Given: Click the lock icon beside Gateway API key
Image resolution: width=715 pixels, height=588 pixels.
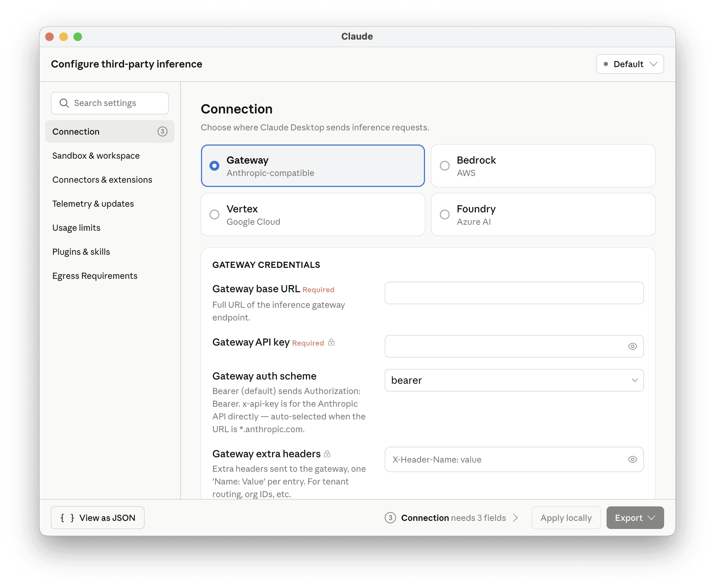Looking at the screenshot, I should click(331, 342).
